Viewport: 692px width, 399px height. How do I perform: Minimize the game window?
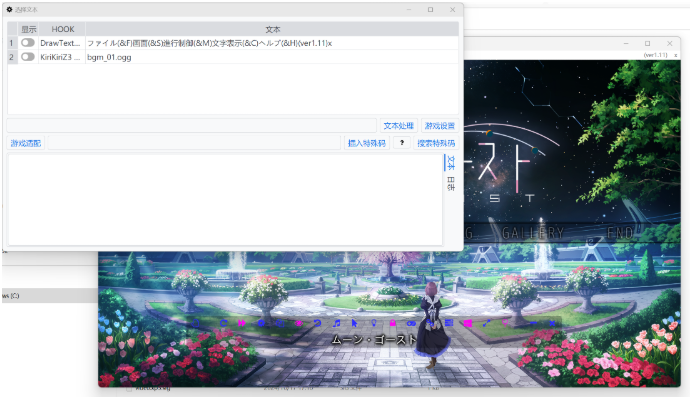pos(626,43)
